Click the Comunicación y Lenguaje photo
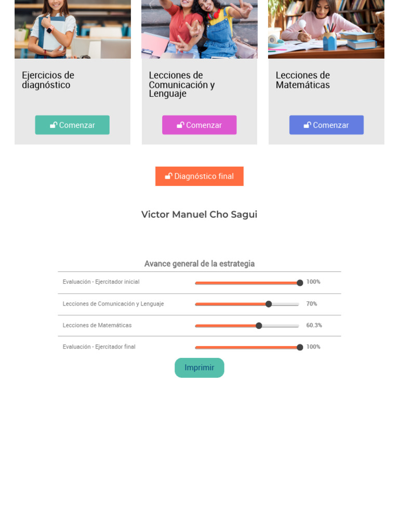 coord(199,29)
